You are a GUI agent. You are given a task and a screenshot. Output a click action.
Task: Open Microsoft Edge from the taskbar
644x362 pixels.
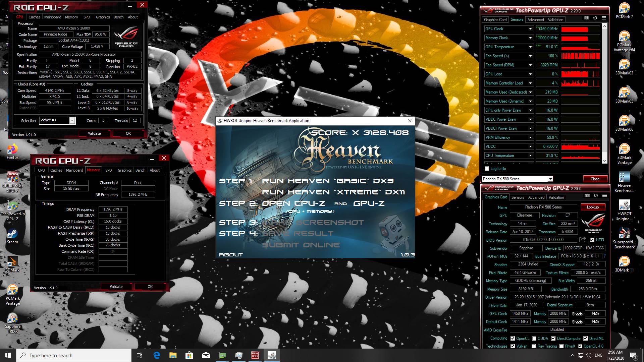coord(157,355)
